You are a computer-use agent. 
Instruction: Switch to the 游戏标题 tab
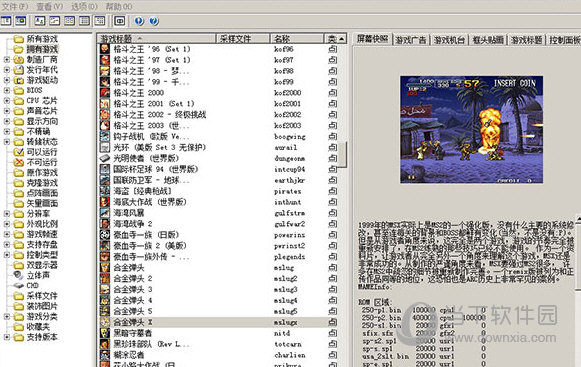pyautogui.click(x=526, y=40)
